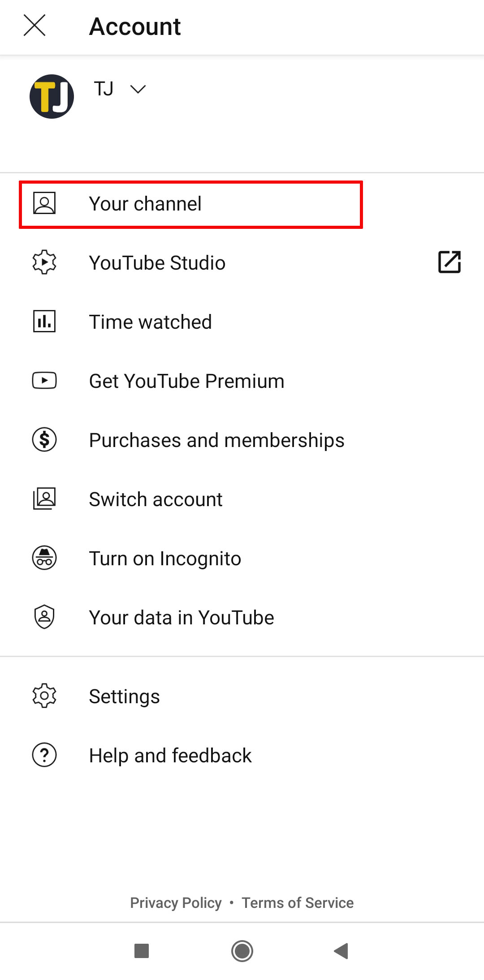Viewport: 484px width, 980px height.
Task: Open Settings gear option
Action: click(x=242, y=696)
